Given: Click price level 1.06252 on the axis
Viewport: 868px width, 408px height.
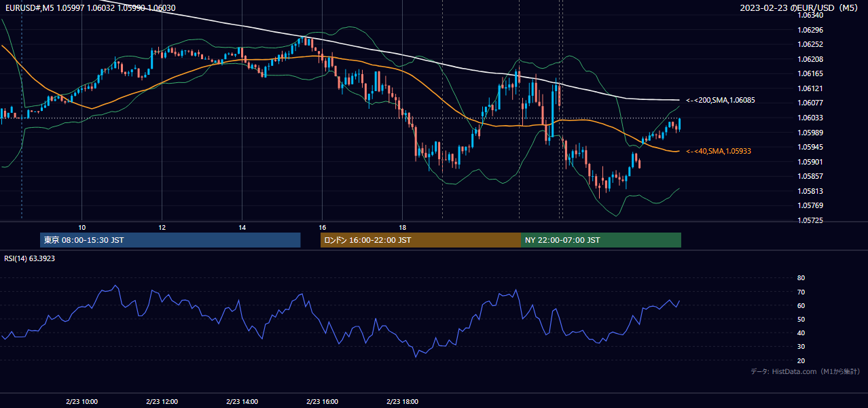Looking at the screenshot, I should point(810,44).
